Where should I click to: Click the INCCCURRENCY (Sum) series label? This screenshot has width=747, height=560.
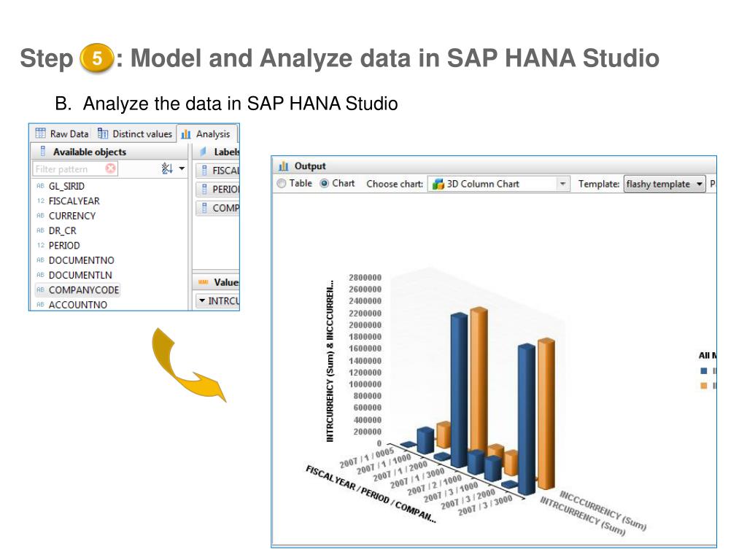[603, 510]
